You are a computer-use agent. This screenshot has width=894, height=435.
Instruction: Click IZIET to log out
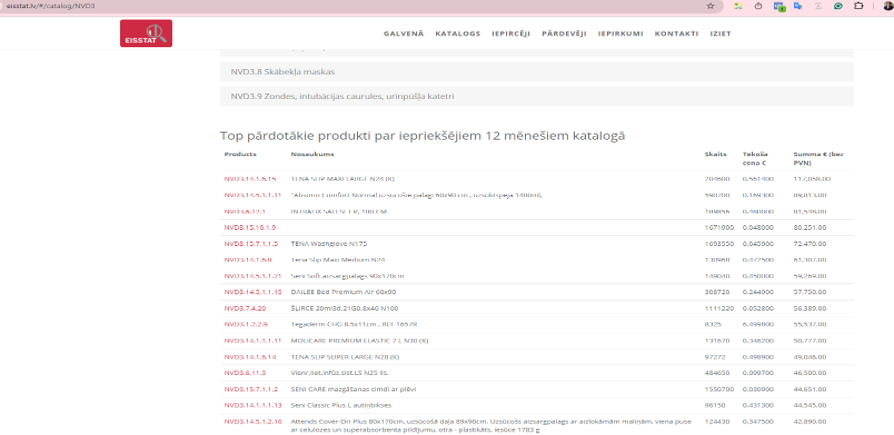(720, 34)
